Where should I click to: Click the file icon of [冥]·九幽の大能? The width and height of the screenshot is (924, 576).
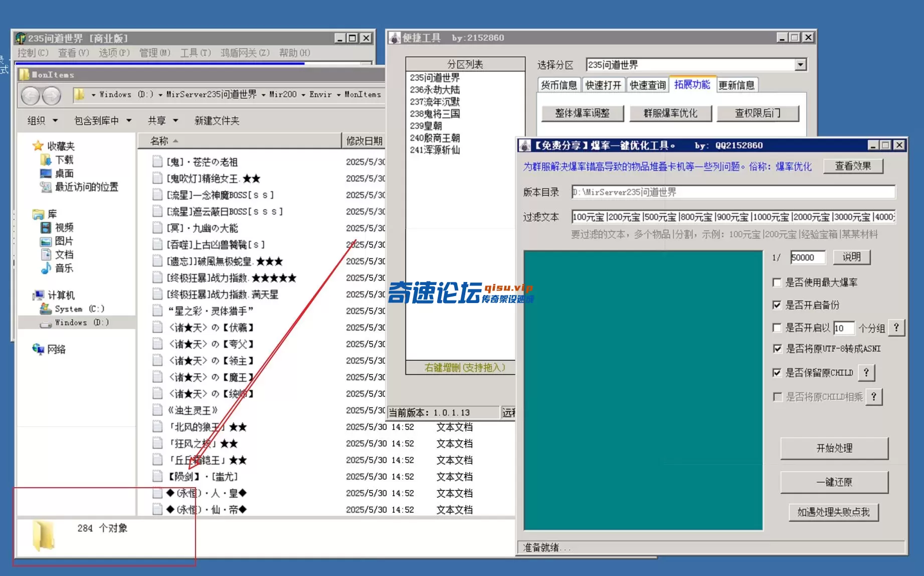pyautogui.click(x=157, y=228)
